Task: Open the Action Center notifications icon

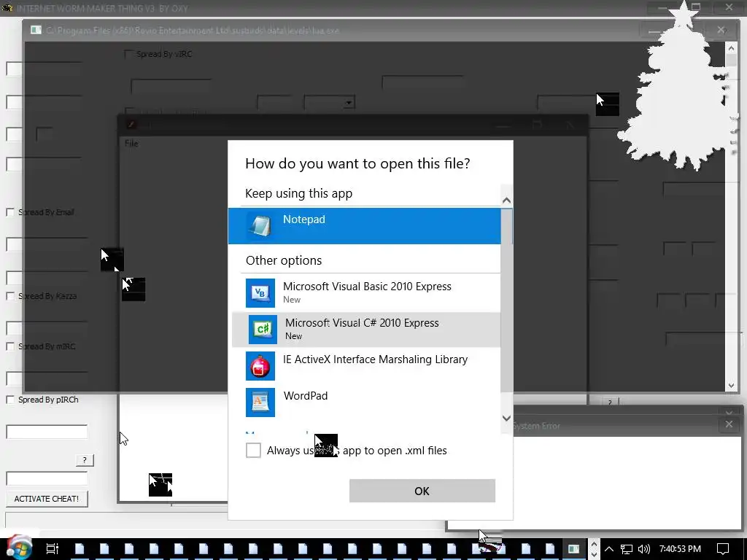Action: (723, 549)
